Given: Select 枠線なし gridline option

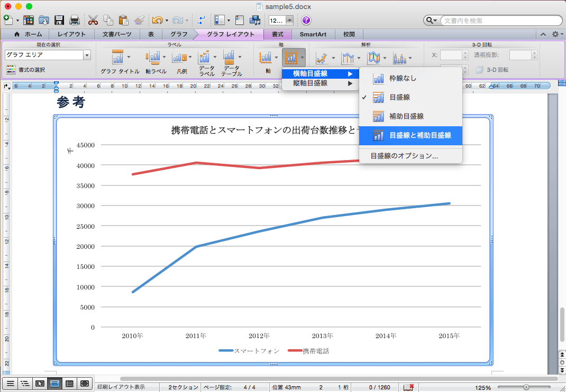Looking at the screenshot, I should [x=411, y=78].
